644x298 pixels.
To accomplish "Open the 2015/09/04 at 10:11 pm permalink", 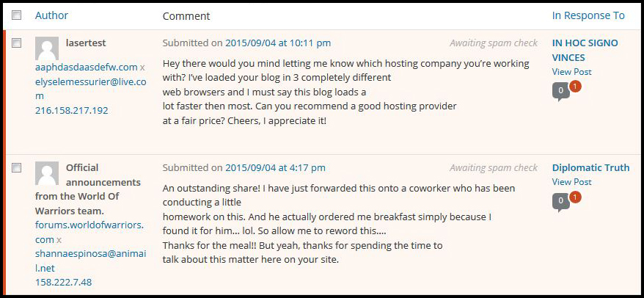I will [278, 43].
